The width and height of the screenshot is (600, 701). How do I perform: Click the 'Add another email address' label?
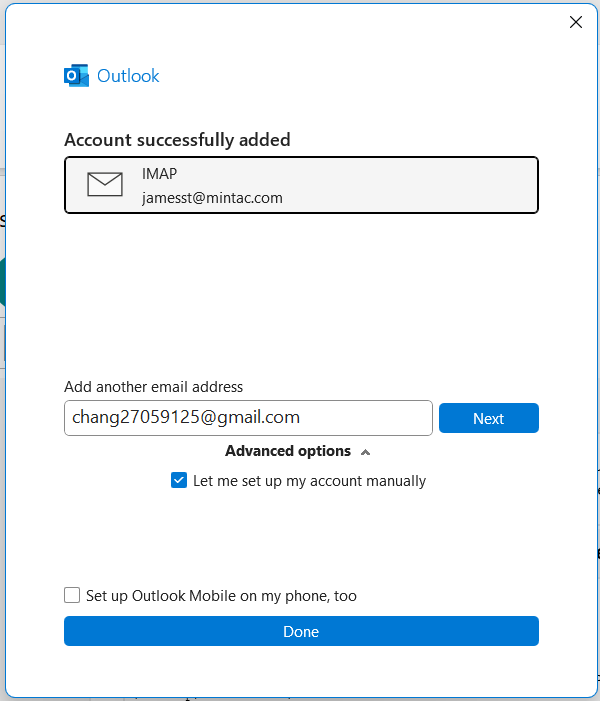pos(153,387)
